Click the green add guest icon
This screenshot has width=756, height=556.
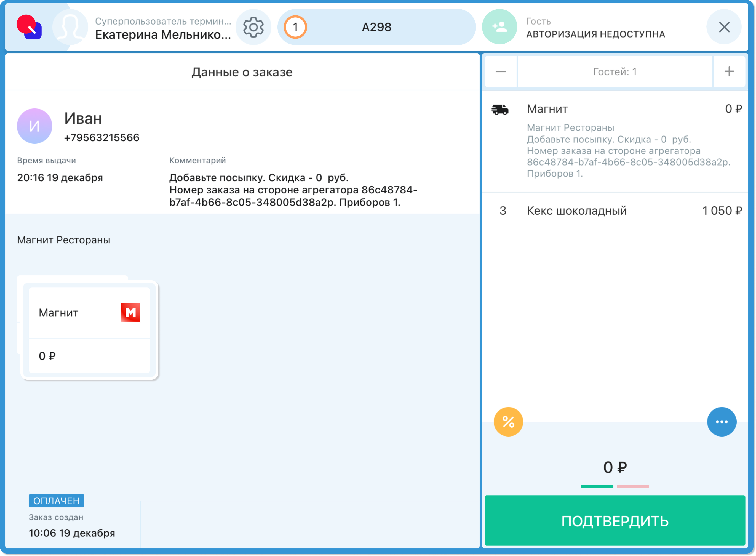pos(499,27)
